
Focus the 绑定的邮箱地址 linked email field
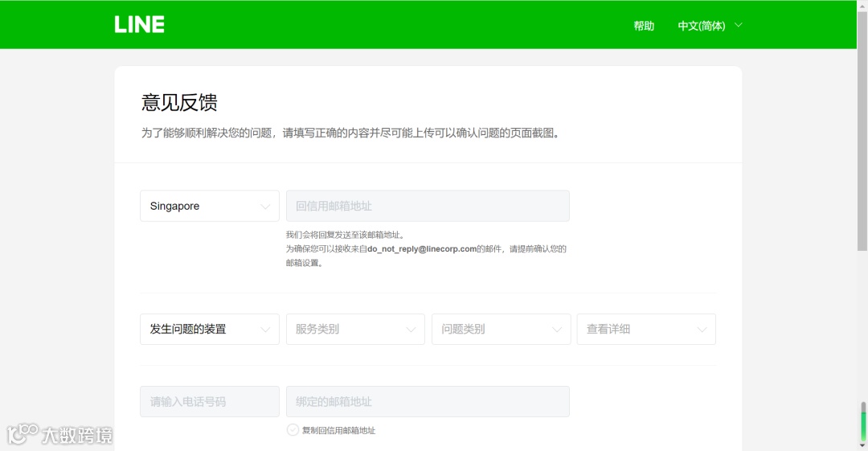point(428,402)
